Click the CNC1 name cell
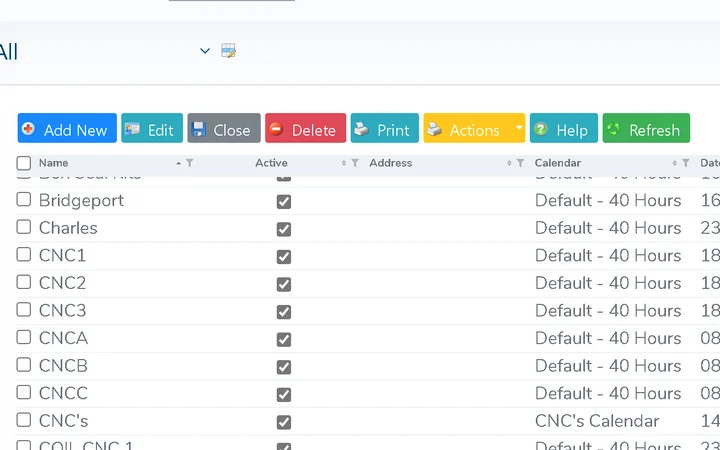This screenshot has width=720, height=450. click(62, 256)
